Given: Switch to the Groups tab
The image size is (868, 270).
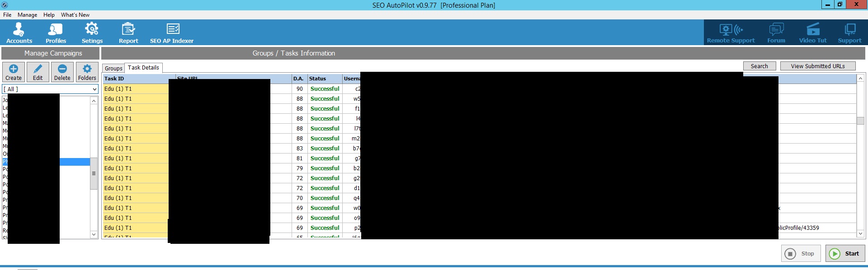Looking at the screenshot, I should pos(113,68).
